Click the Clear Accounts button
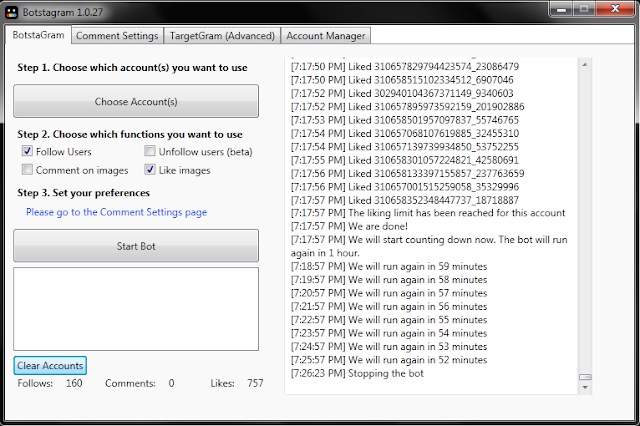The width and height of the screenshot is (640, 426). (50, 366)
